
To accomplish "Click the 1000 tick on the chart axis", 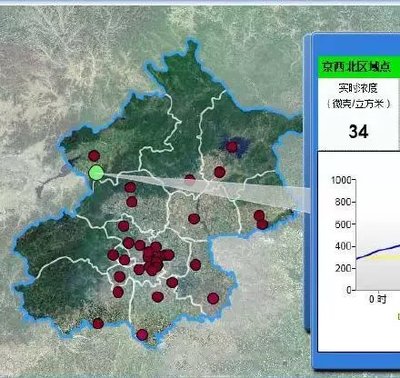I will point(341,180).
